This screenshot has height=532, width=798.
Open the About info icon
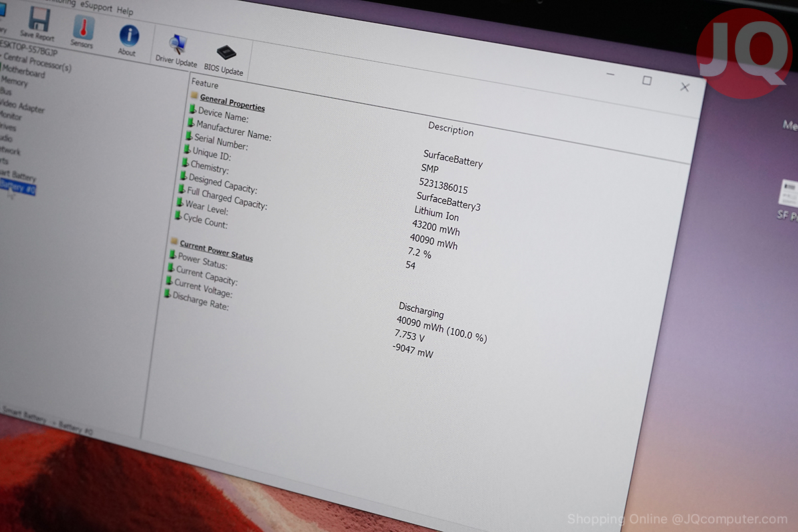129,35
